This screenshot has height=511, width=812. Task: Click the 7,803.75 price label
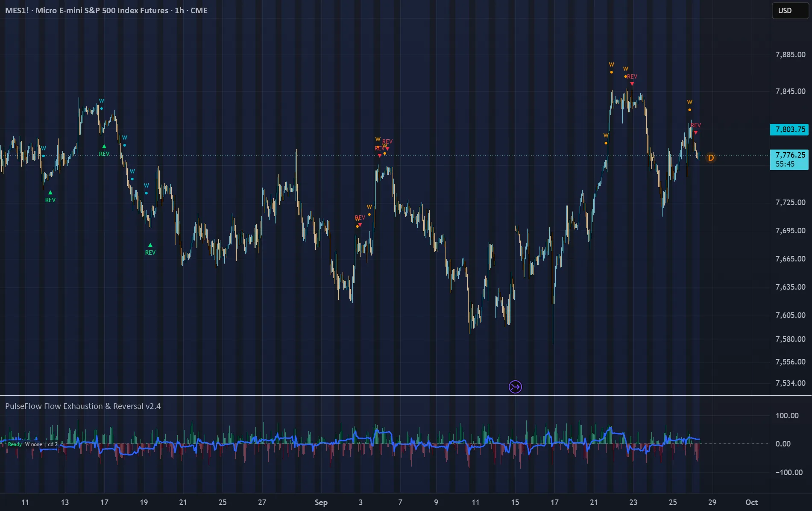pyautogui.click(x=789, y=129)
